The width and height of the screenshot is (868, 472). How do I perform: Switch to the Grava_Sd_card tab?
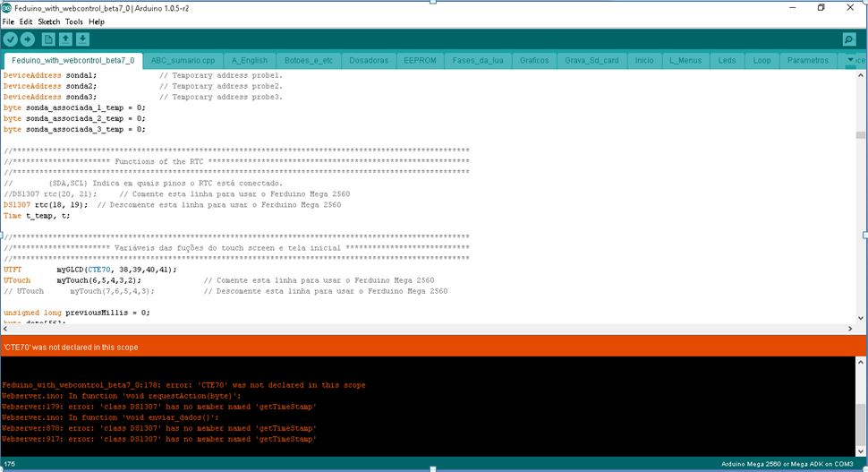(591, 61)
